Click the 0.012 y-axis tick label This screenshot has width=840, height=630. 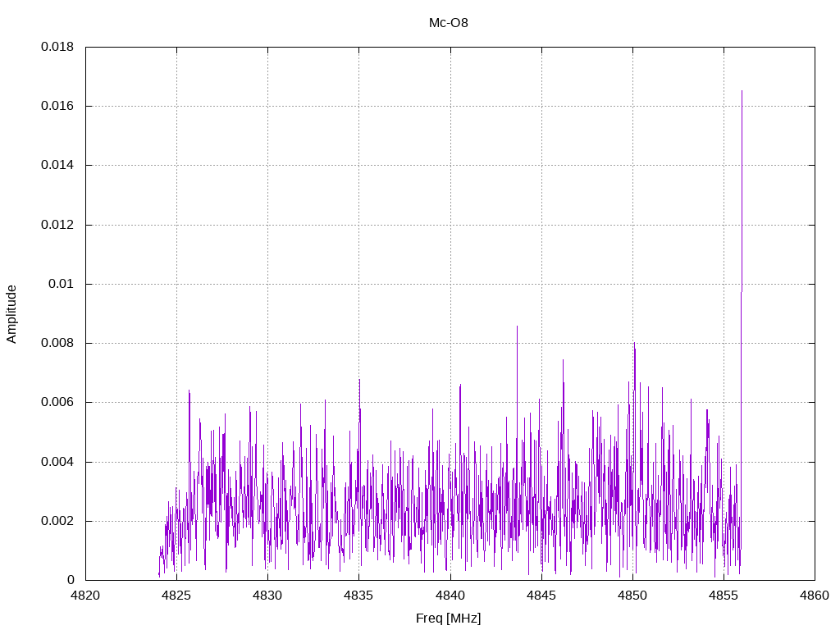(x=57, y=225)
